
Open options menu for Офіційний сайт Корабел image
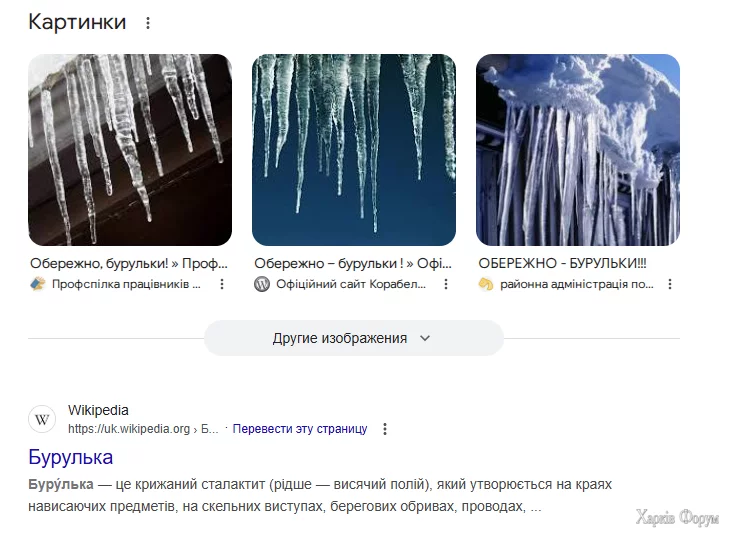[x=446, y=284]
